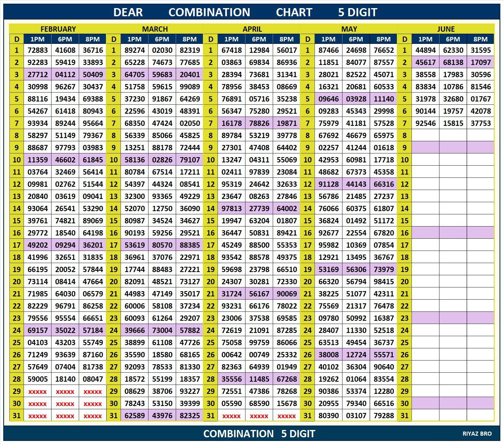Image resolution: width=504 pixels, height=445 pixels.
Task: Select the highlighted number 56167
Action: (x=259, y=294)
